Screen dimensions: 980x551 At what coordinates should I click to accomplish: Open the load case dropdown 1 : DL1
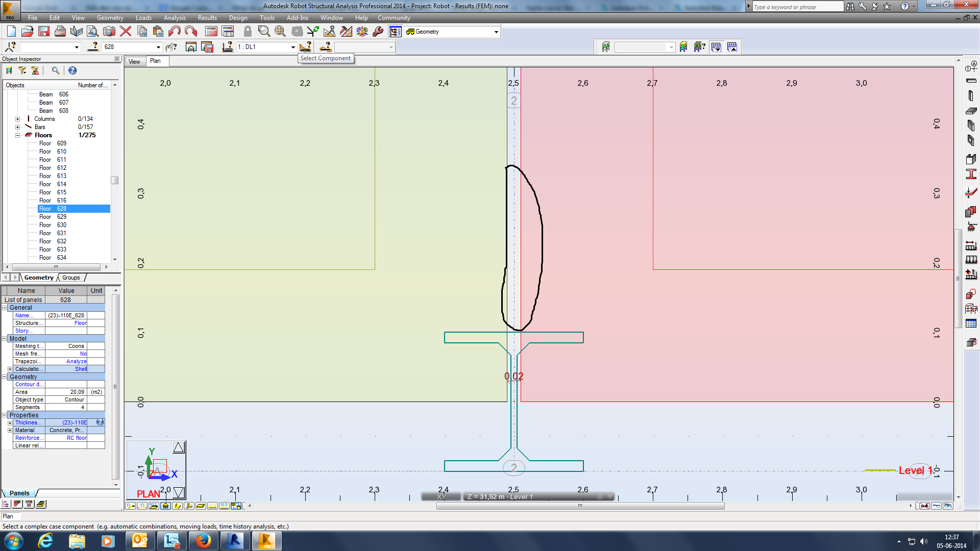[293, 47]
